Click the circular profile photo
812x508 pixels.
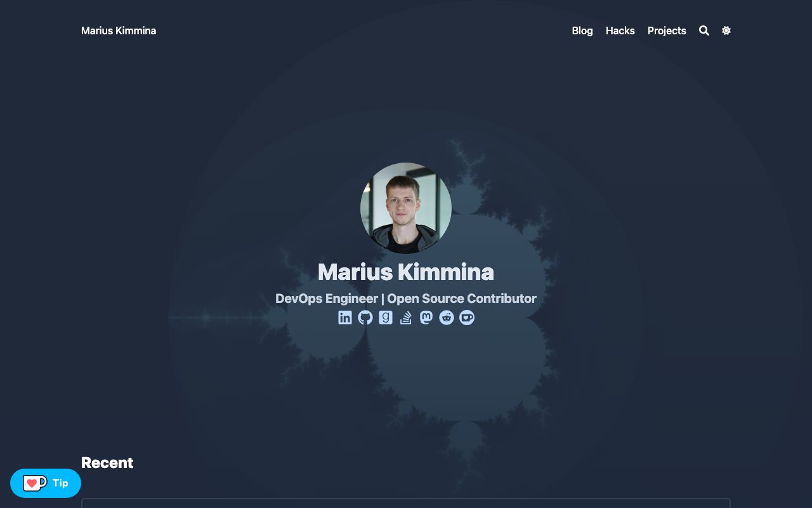(406, 208)
